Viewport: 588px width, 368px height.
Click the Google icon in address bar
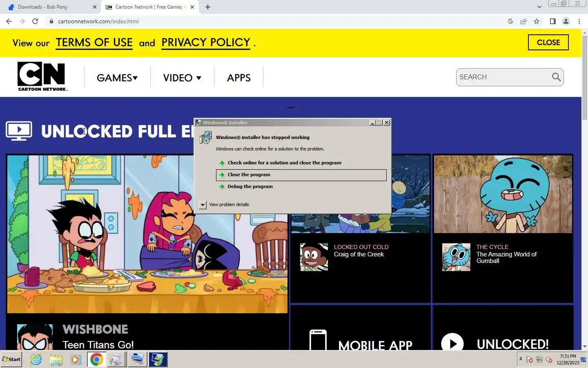[510, 21]
